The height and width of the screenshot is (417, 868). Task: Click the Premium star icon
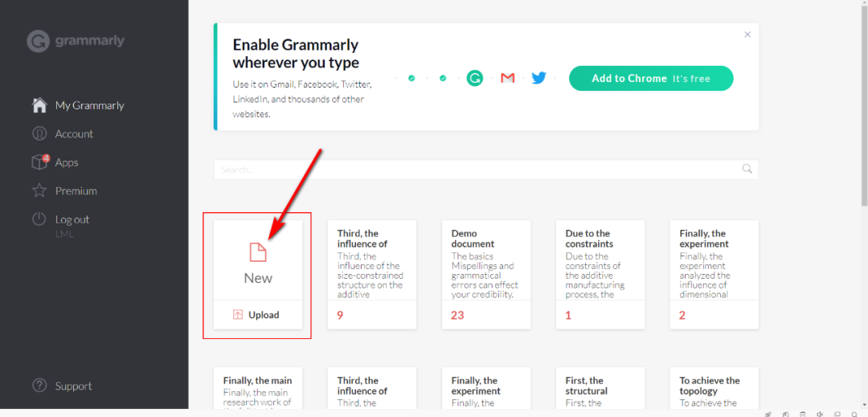click(39, 191)
